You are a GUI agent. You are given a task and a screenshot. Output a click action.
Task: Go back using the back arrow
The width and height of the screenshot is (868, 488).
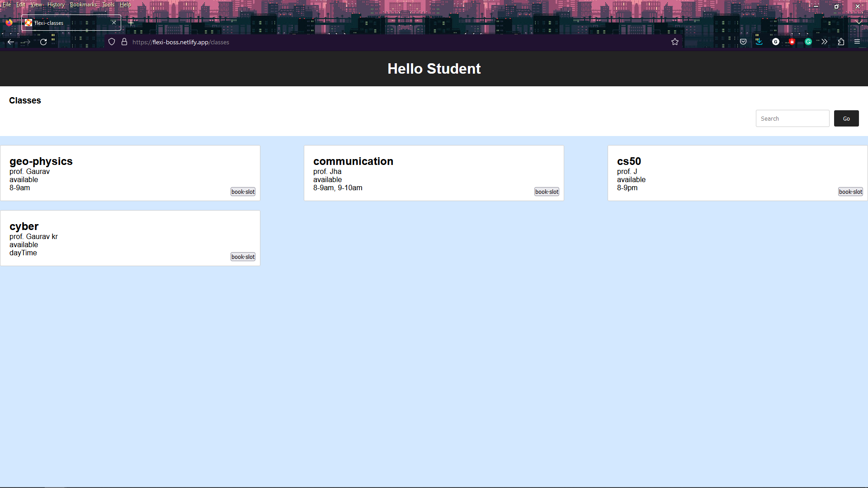10,42
